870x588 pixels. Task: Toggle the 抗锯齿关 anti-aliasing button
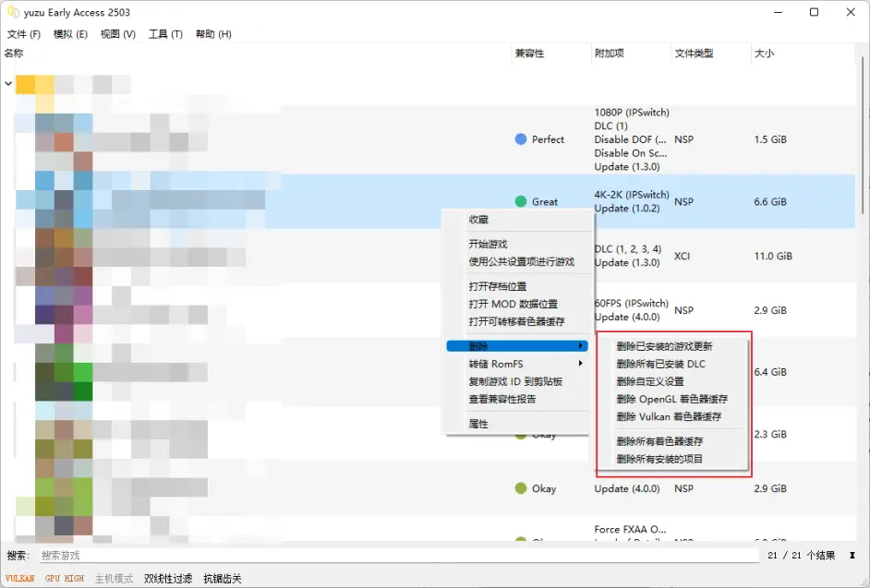click(223, 579)
